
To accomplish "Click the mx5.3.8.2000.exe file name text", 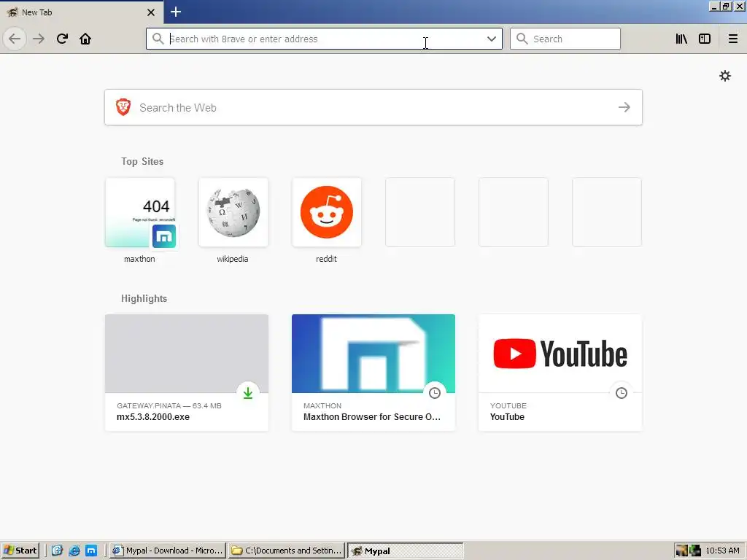I will 153,416.
